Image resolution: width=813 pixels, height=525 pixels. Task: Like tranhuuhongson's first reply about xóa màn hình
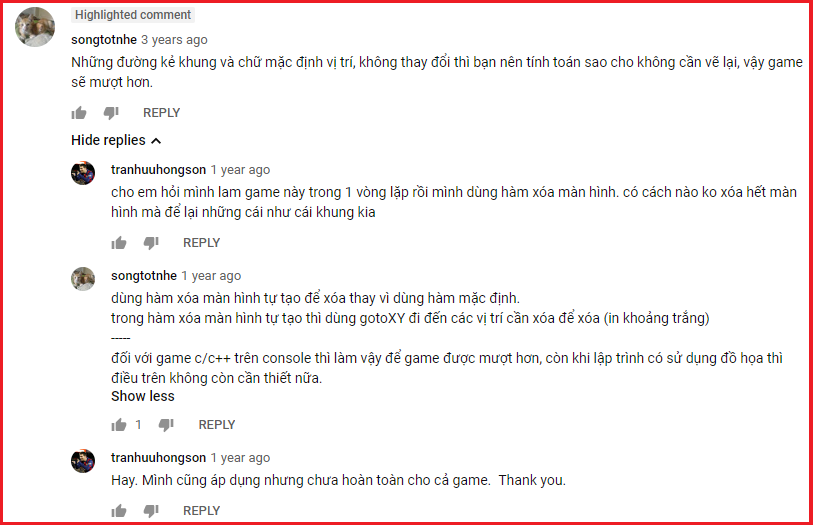coord(119,243)
